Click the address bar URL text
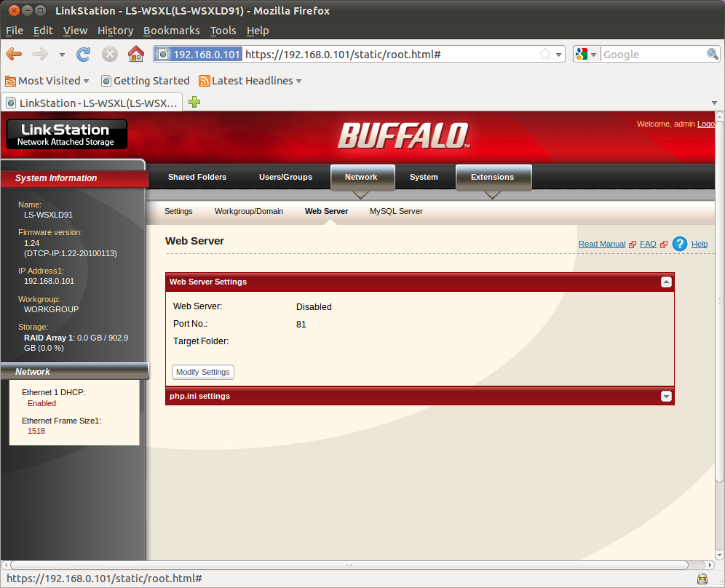This screenshot has width=725, height=588. click(x=343, y=55)
